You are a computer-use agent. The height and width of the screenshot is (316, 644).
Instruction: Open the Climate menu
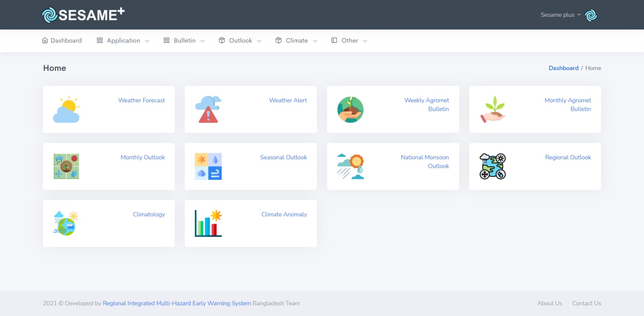coord(296,40)
